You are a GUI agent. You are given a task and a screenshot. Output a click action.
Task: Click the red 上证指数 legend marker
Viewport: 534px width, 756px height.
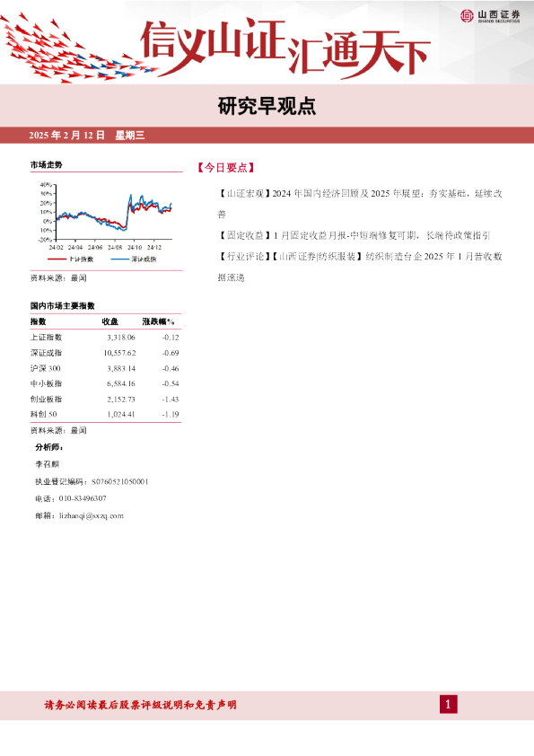(57, 259)
